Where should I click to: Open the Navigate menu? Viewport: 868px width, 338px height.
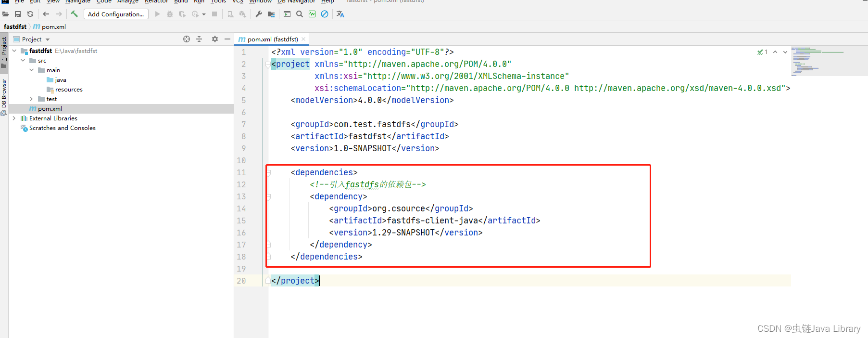78,1
